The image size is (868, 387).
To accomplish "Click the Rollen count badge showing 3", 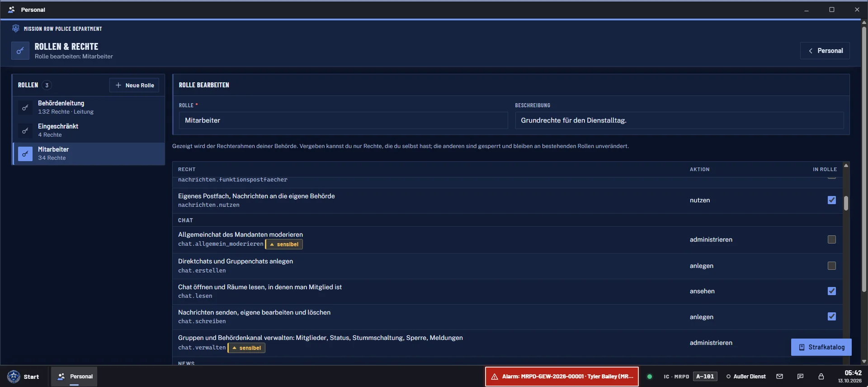I will [x=47, y=85].
